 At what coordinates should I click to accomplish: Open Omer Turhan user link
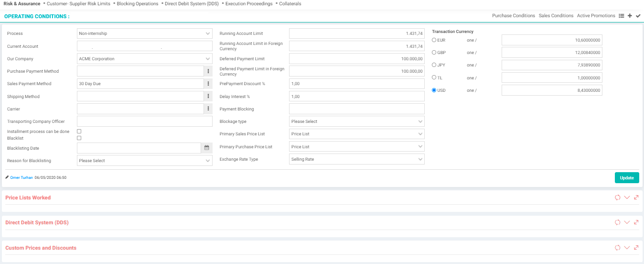click(21, 177)
